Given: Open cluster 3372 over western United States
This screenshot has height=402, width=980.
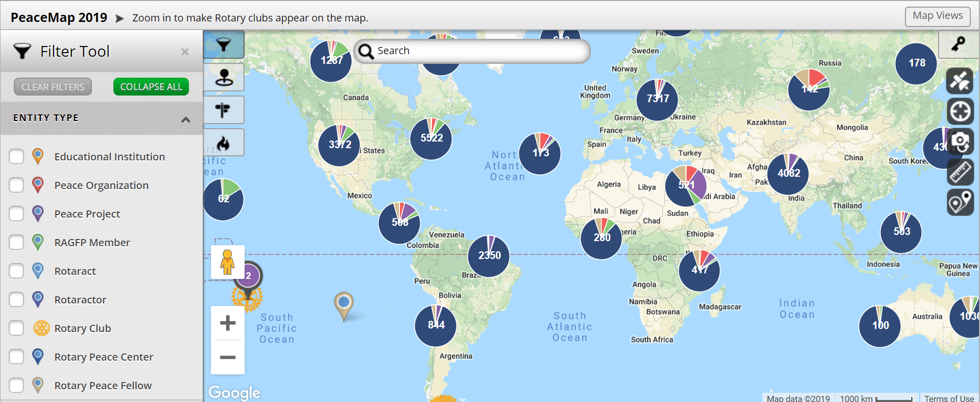Looking at the screenshot, I should point(339,145).
